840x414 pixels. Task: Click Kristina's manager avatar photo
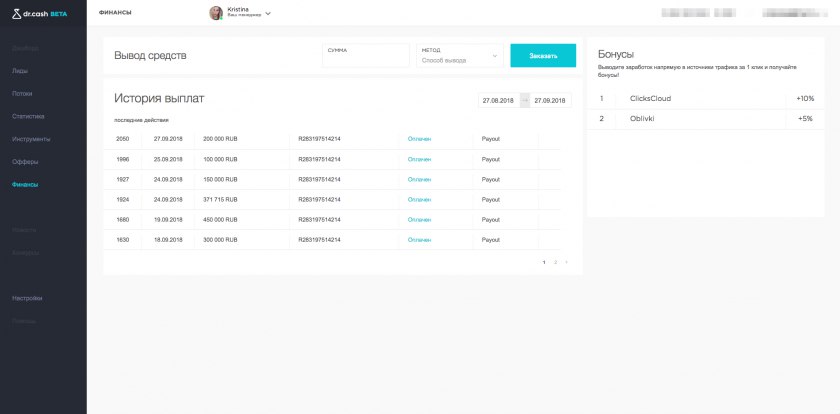(x=216, y=13)
